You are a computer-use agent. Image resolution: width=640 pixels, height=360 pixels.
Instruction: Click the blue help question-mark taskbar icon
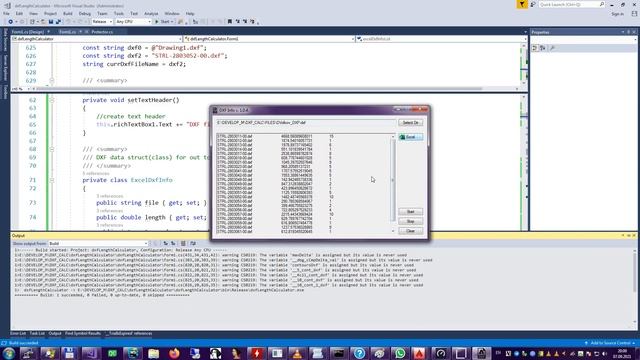(359, 353)
